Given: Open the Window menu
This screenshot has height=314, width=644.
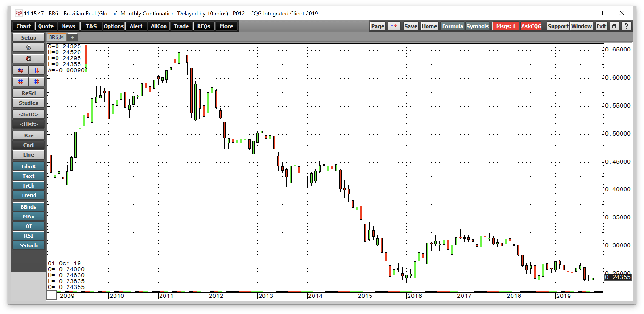Looking at the screenshot, I should tap(581, 26).
